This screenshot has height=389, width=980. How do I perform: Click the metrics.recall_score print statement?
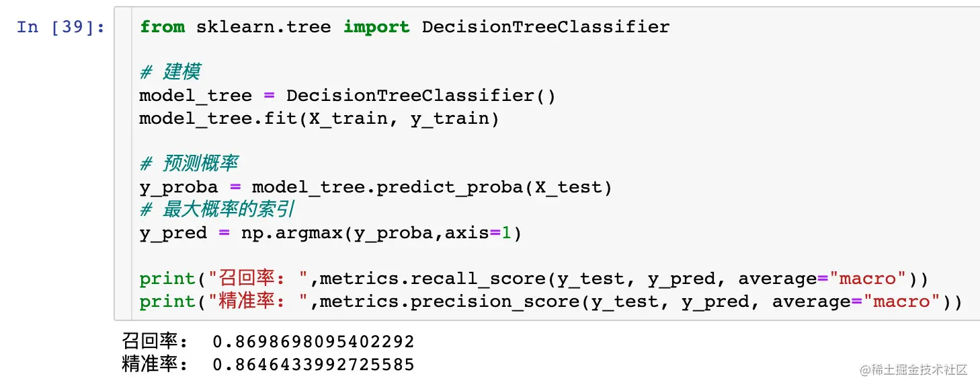[534, 279]
